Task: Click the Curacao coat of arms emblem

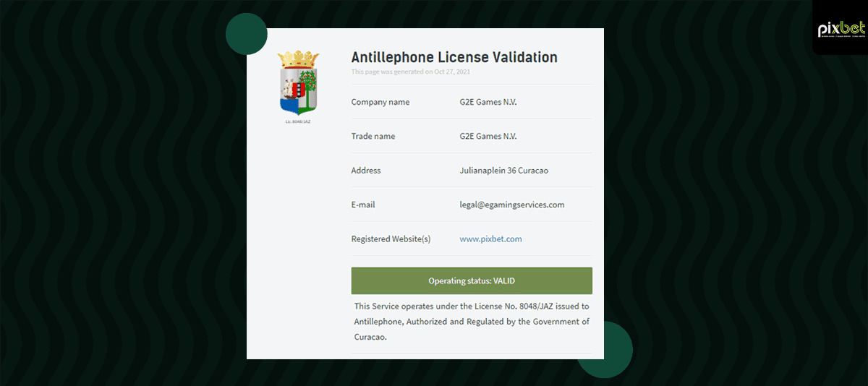Action: click(x=298, y=82)
